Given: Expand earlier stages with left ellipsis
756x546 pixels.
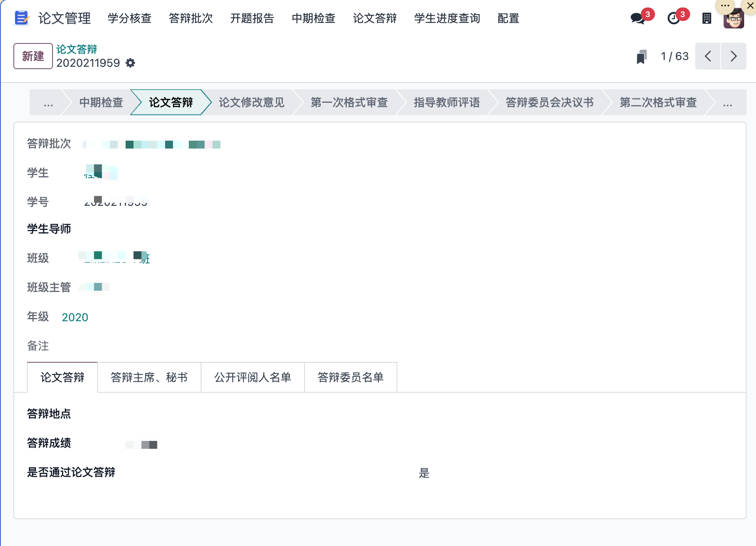Looking at the screenshot, I should pyautogui.click(x=48, y=103).
